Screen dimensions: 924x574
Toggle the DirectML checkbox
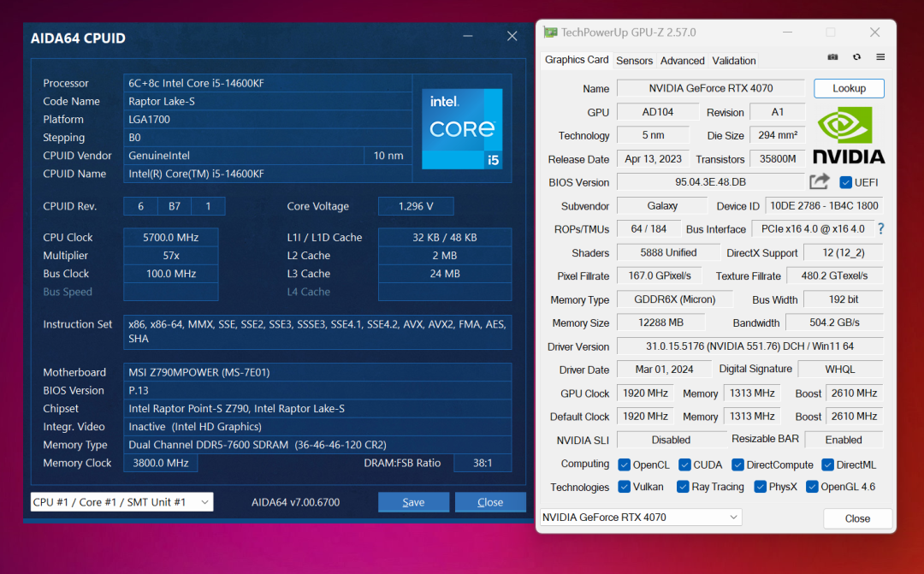827,465
